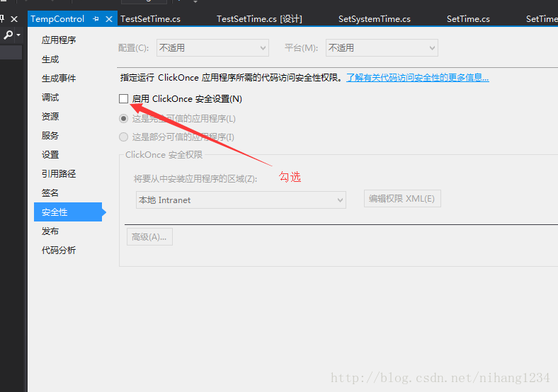Open the 调试 properties page
The width and height of the screenshot is (558, 392).
(50, 98)
